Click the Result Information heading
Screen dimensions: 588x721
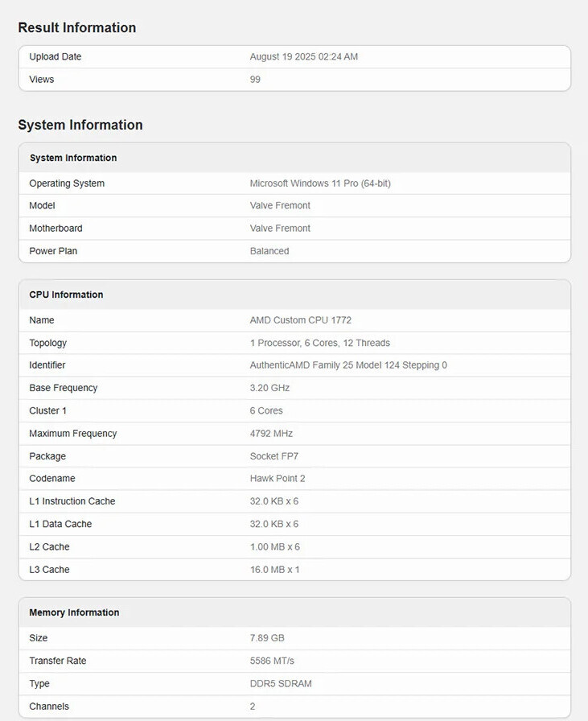pos(76,27)
